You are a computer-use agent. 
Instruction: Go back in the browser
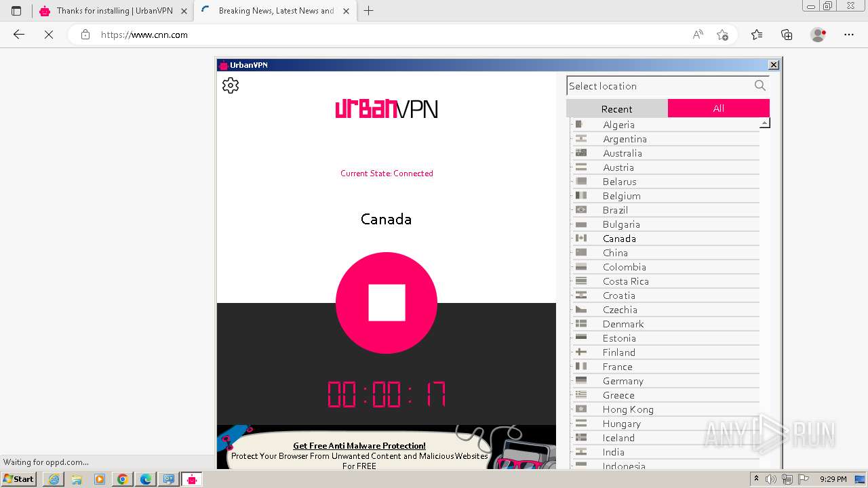coord(19,35)
